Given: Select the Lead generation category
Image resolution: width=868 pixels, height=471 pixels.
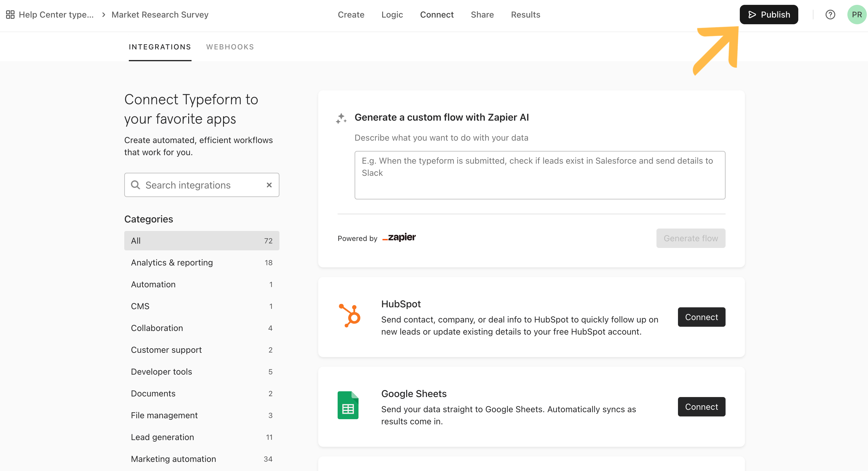Looking at the screenshot, I should pyautogui.click(x=202, y=437).
